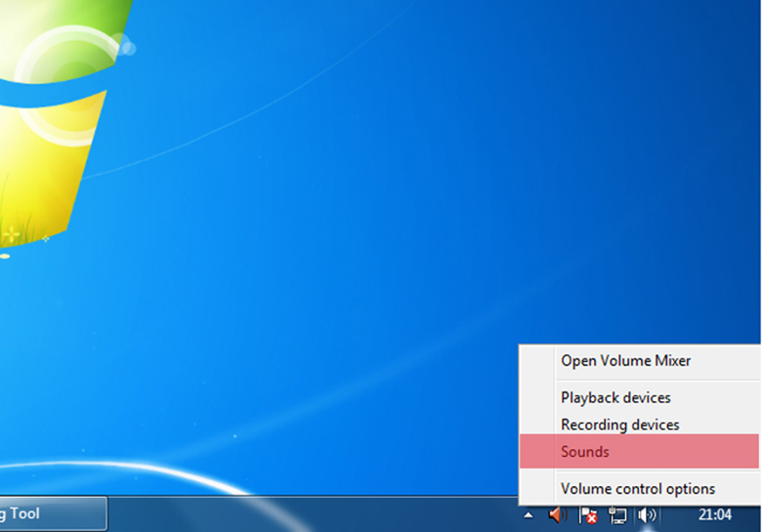Viewport: 762px width, 532px height.
Task: Choose Recording devices in the menu
Action: 619,425
